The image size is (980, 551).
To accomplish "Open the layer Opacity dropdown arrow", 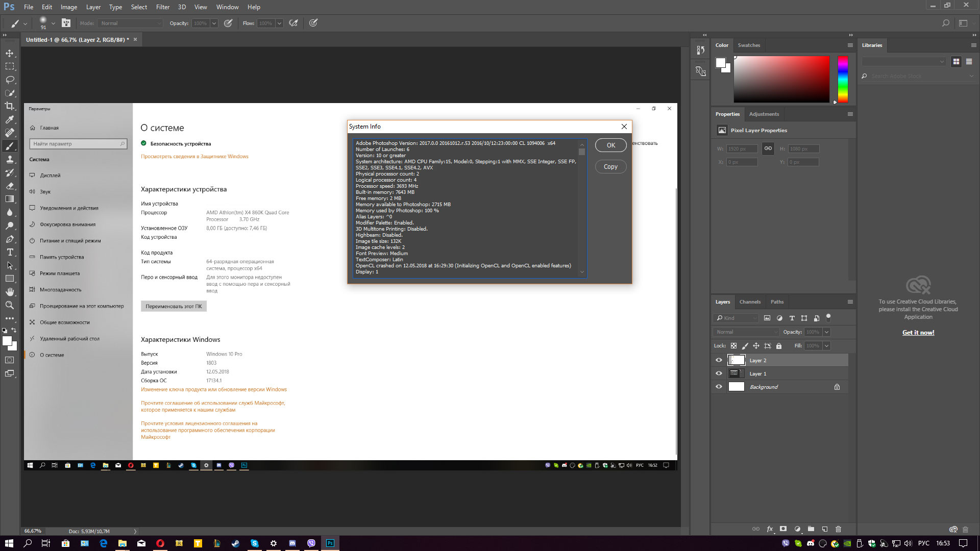I will pos(826,332).
